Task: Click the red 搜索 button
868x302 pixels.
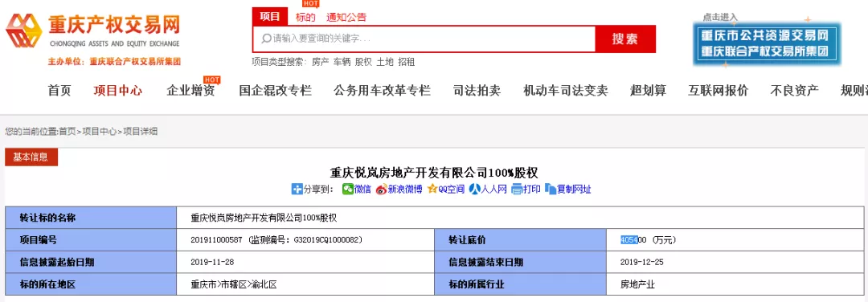Action: click(x=625, y=39)
